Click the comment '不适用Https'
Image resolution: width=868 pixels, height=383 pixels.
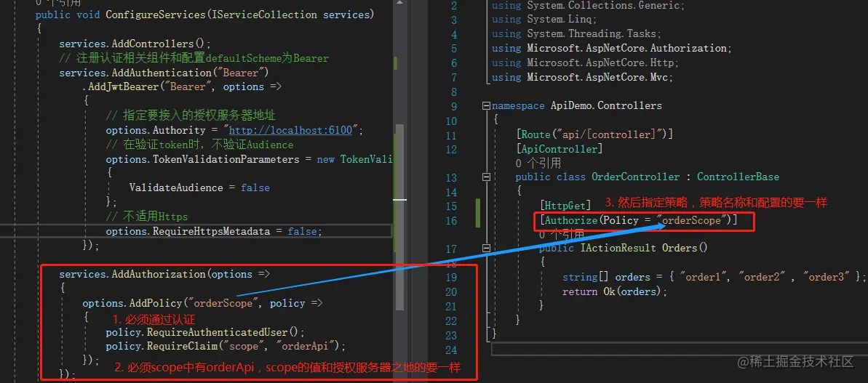click(147, 217)
